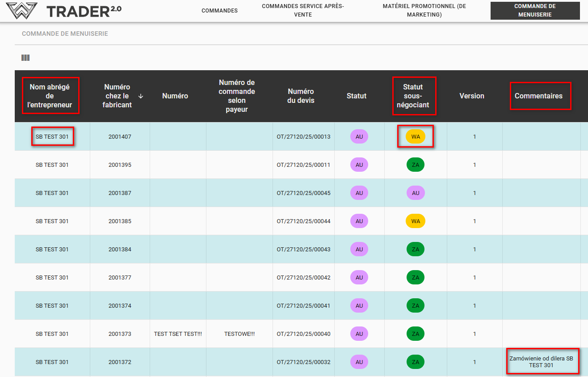The image size is (588, 377).
Task: Sort by Numéro du devis header
Action: 301,96
